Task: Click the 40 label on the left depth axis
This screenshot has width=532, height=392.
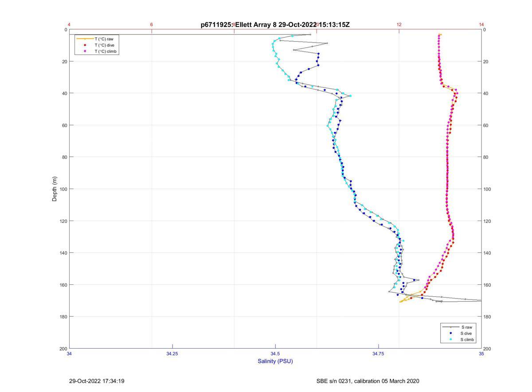Action: (65, 93)
